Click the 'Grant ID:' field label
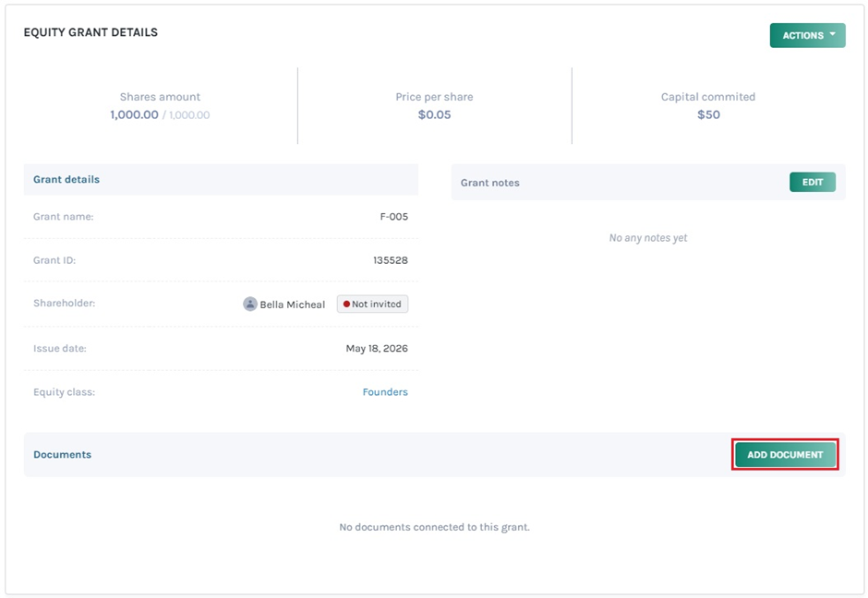 coord(54,260)
